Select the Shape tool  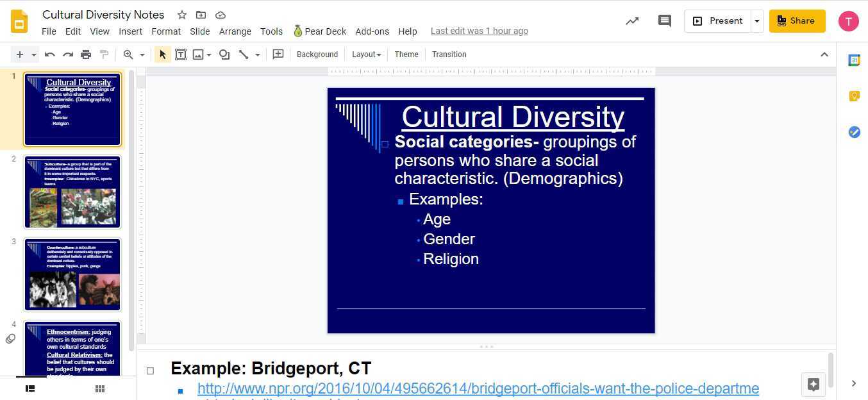pyautogui.click(x=223, y=54)
